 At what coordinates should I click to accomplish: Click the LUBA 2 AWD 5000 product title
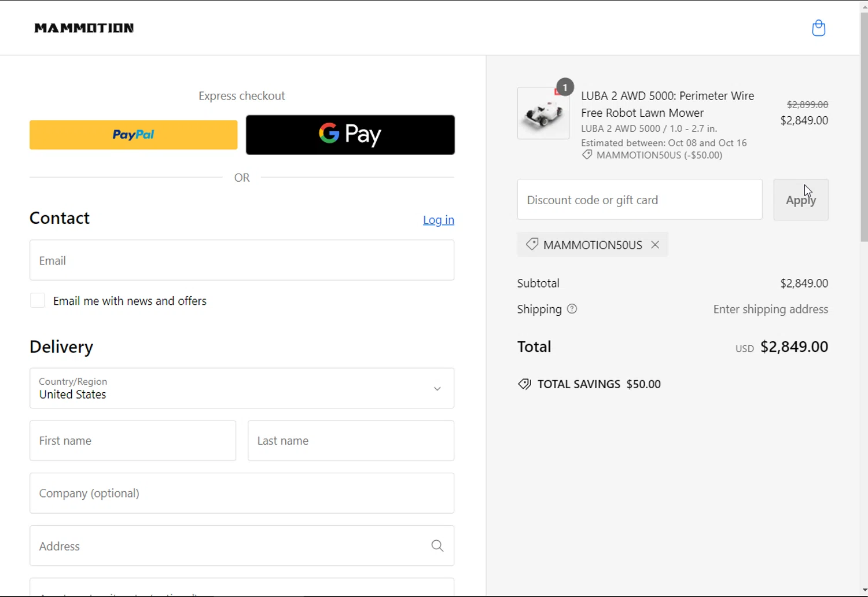point(667,104)
